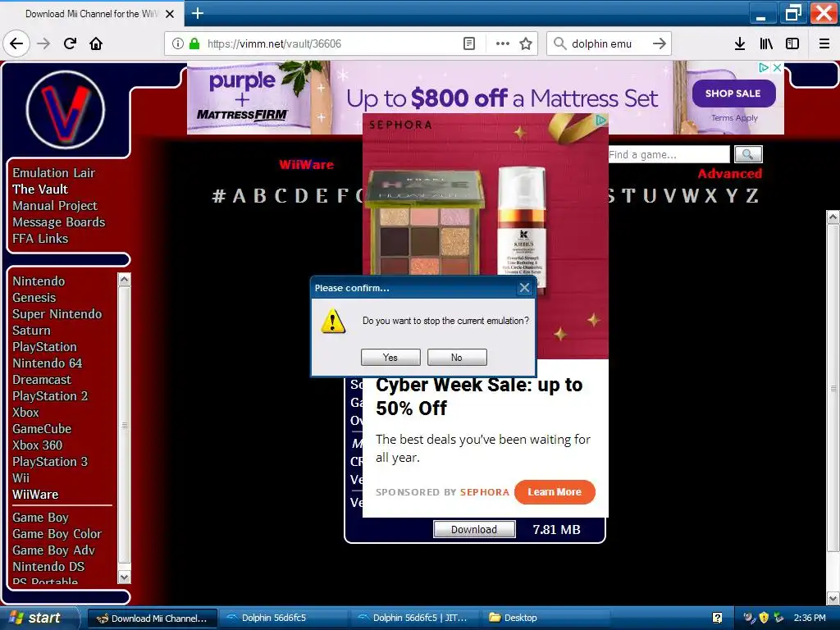
Task: Click the WiiWare heading link
Action: (306, 165)
